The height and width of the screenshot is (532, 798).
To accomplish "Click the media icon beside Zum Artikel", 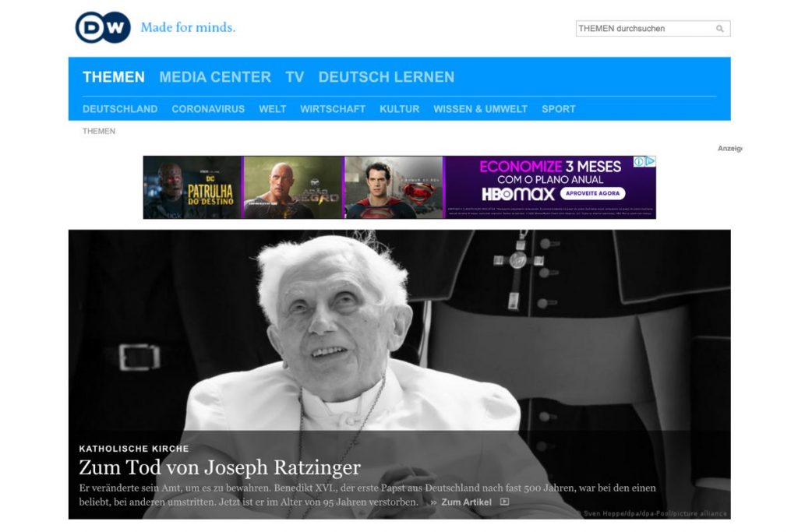I will pyautogui.click(x=504, y=502).
